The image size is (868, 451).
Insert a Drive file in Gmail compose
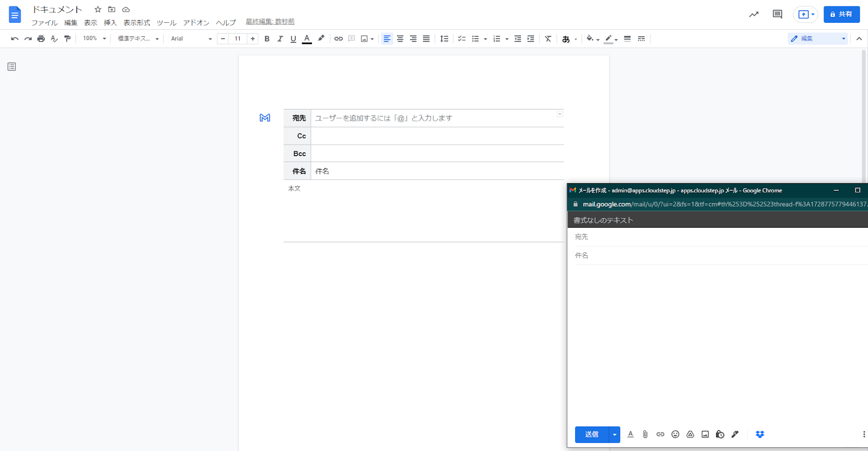tap(690, 434)
